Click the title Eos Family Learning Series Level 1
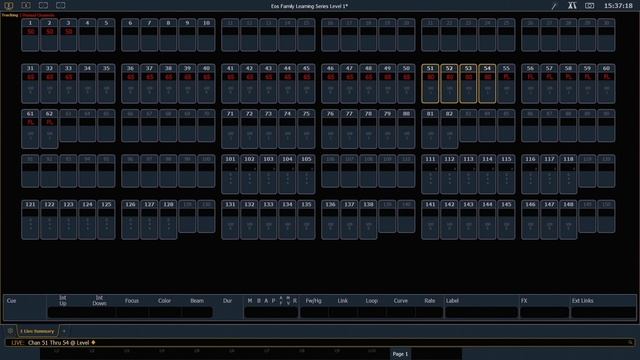 coord(309,6)
